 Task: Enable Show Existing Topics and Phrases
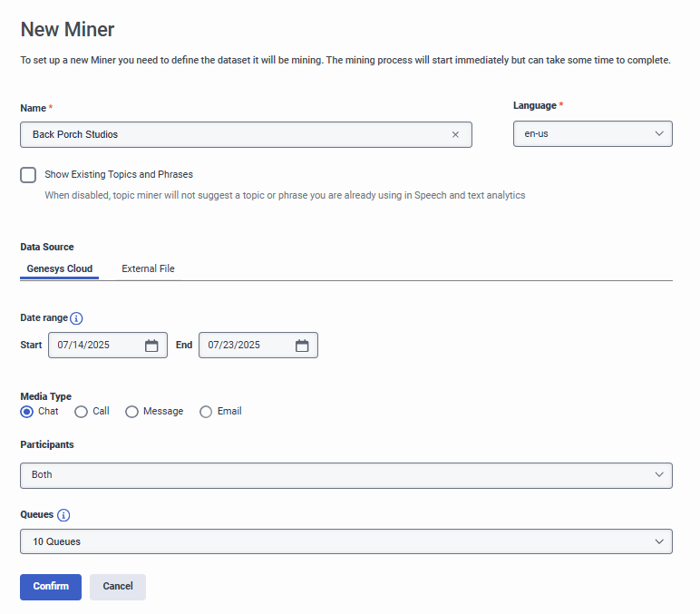[28, 175]
